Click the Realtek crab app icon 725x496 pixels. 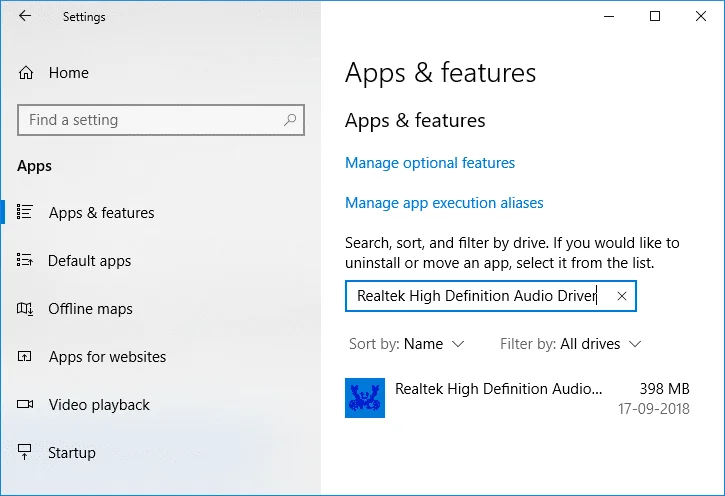(365, 398)
